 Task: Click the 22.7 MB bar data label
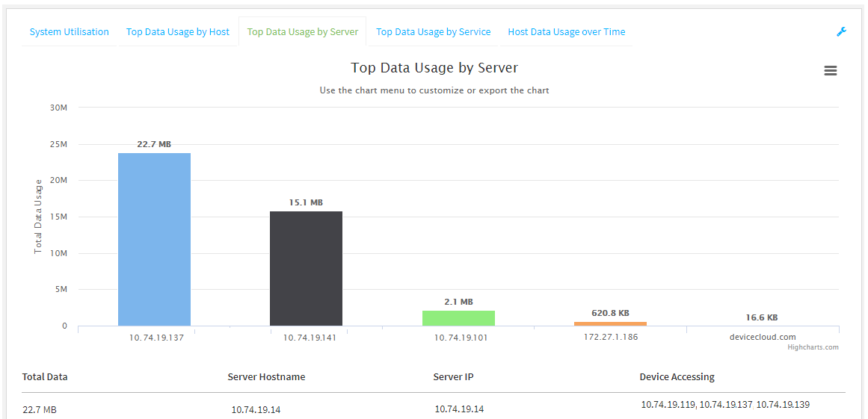154,144
